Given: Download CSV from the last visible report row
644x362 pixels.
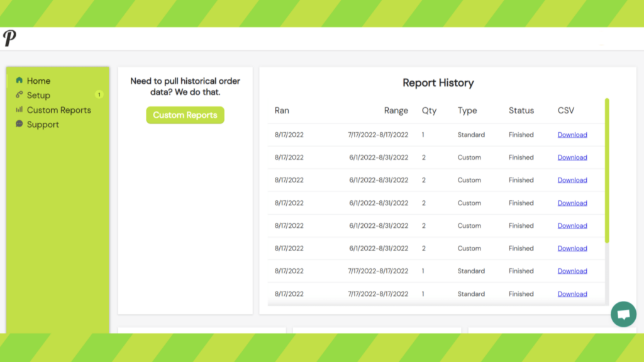Looking at the screenshot, I should click(x=572, y=294).
